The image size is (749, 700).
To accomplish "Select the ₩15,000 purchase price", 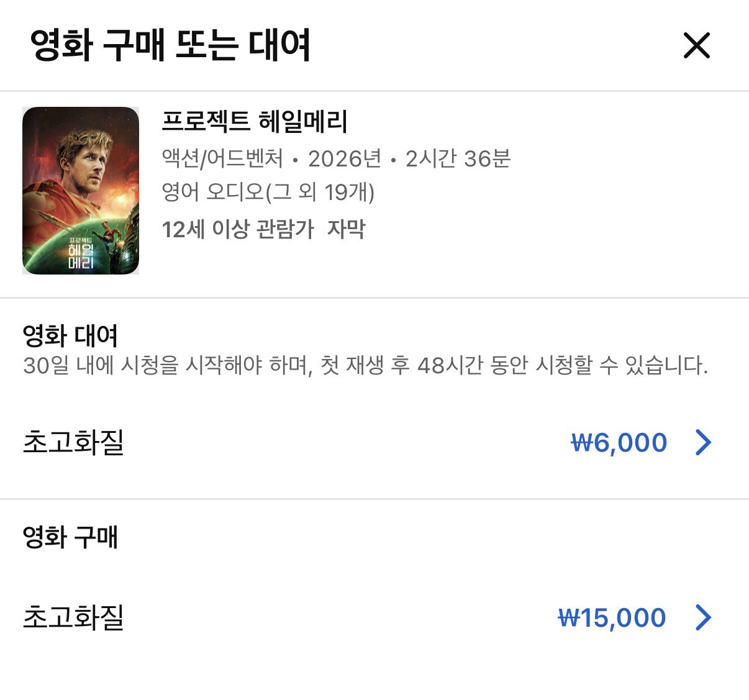I will 612,617.
